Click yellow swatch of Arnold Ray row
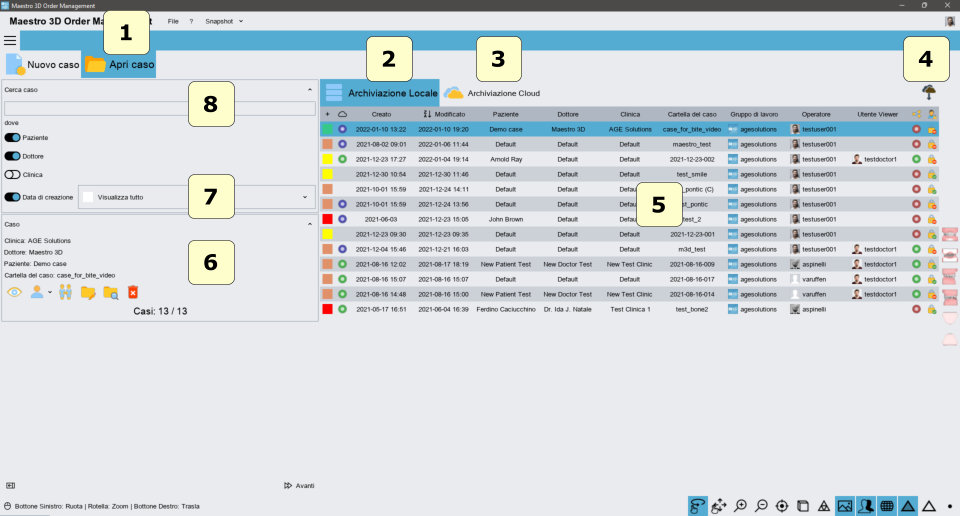The width and height of the screenshot is (960, 516). click(328, 159)
